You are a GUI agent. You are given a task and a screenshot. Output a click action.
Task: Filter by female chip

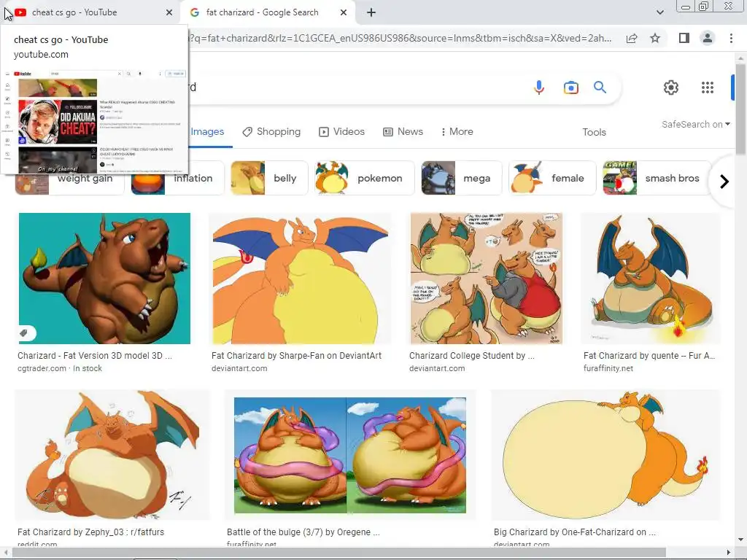point(552,178)
